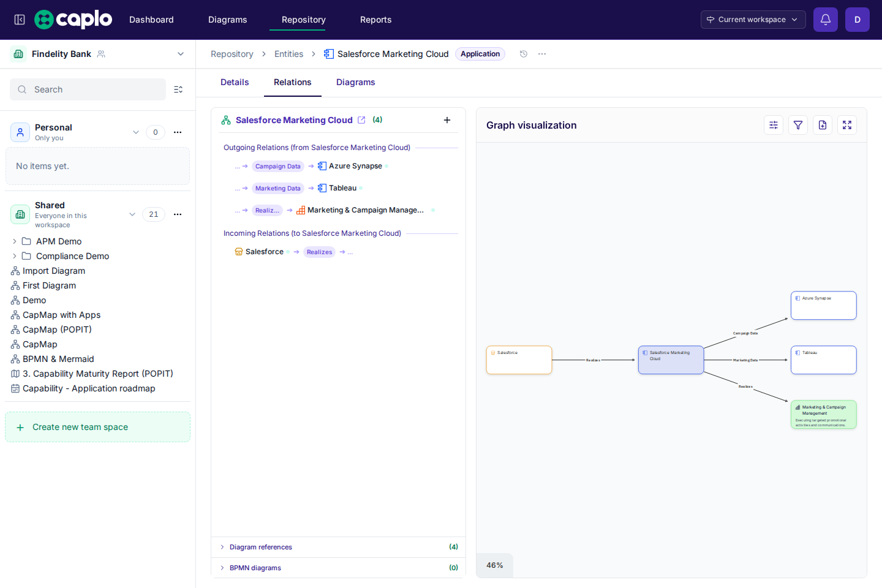Open user avatar D menu

(x=858, y=20)
